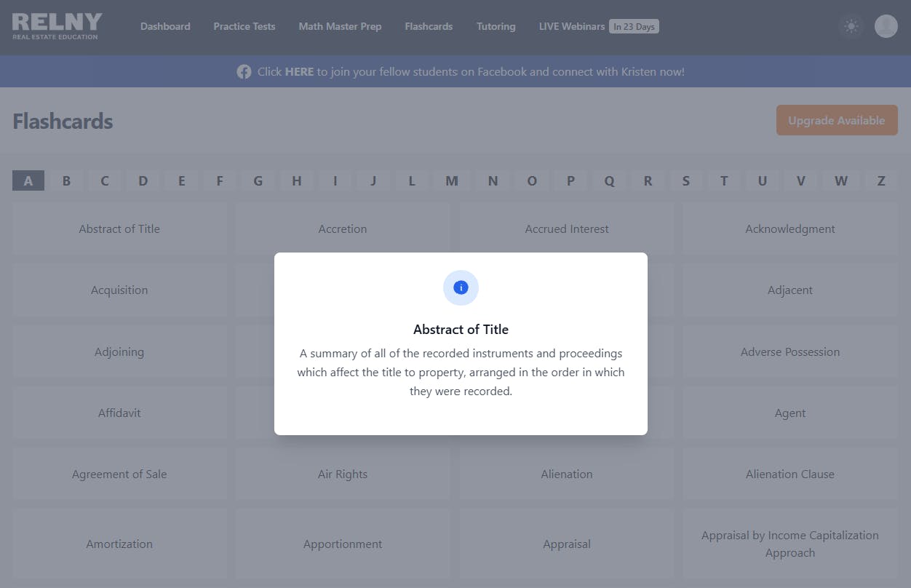Switch to letter B flashcards

[x=66, y=180]
